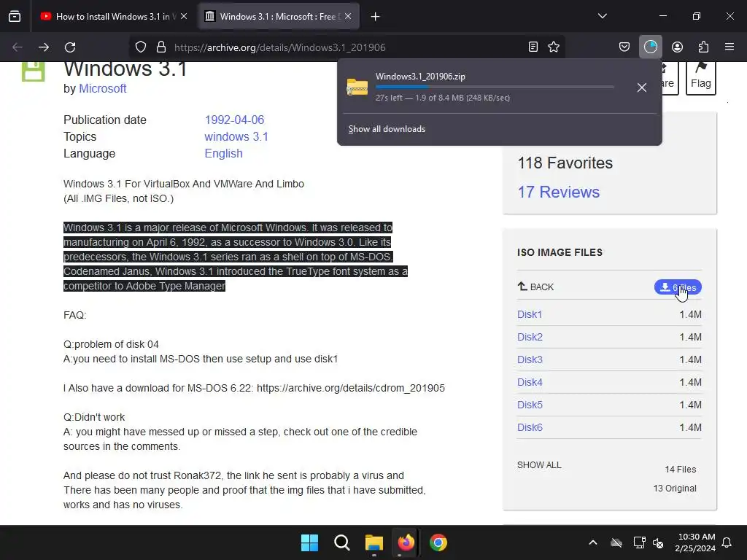Open the Microsoft author link
This screenshot has height=560, width=747.
tap(102, 88)
